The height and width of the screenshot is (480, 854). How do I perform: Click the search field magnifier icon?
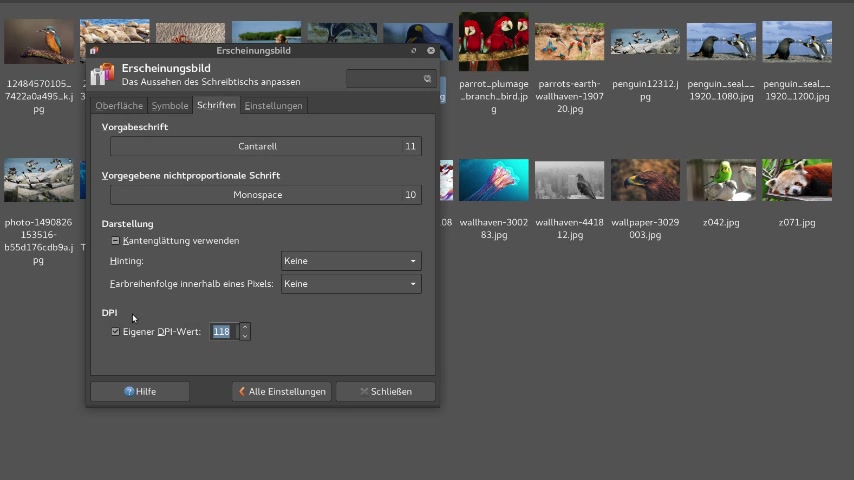point(427,78)
